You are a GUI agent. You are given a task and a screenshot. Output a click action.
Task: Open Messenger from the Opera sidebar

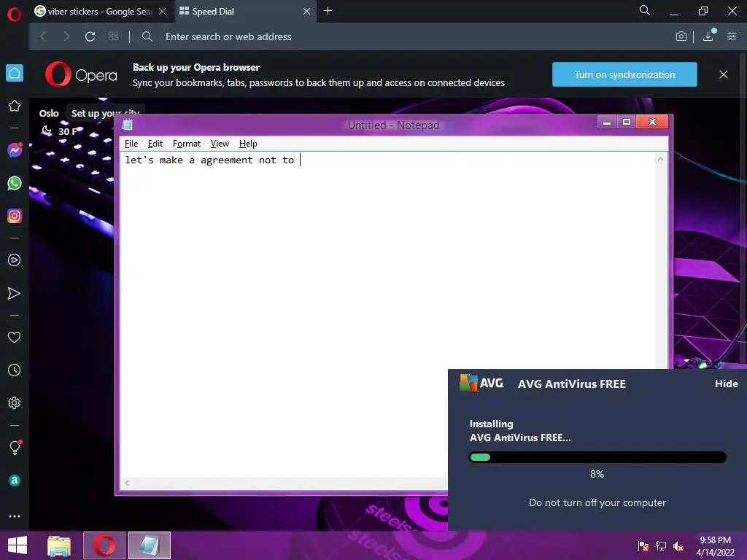point(15,150)
